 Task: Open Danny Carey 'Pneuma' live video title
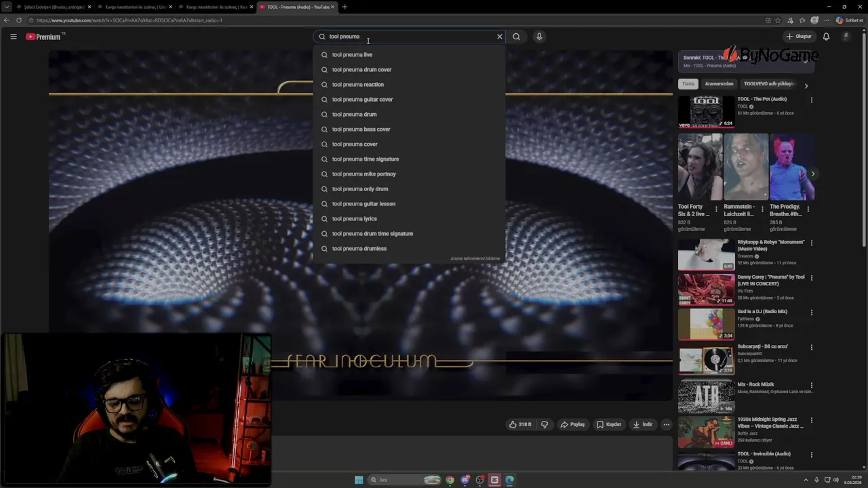coord(771,281)
